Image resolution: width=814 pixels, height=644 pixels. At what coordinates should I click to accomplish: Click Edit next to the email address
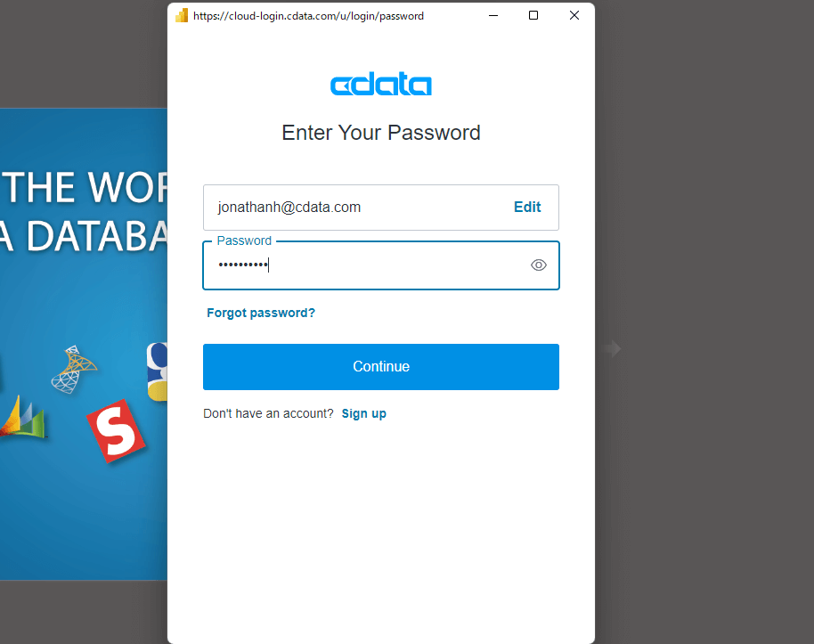527,208
